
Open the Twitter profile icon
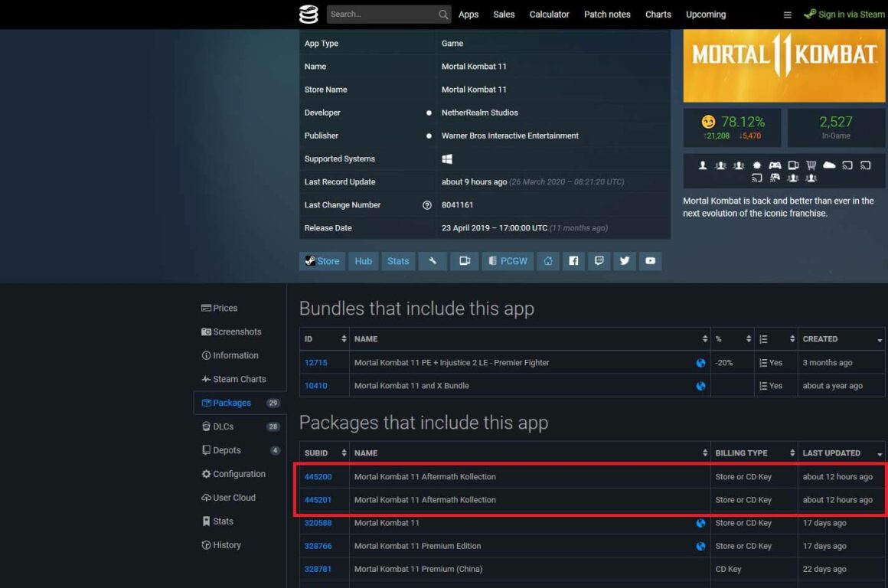[625, 261]
